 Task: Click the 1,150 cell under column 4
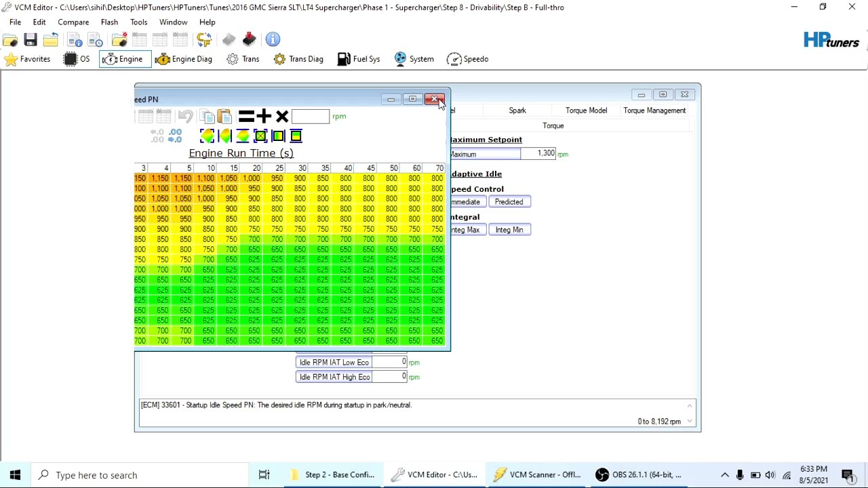(x=159, y=178)
